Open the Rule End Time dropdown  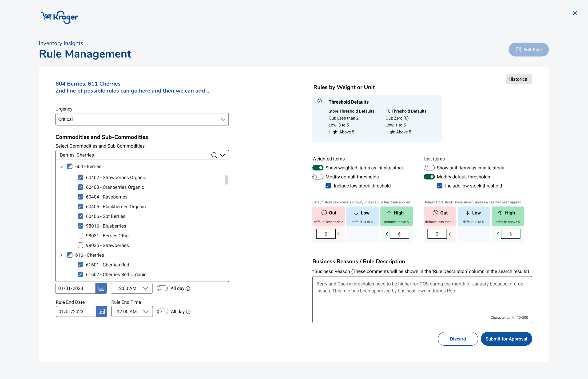point(132,312)
